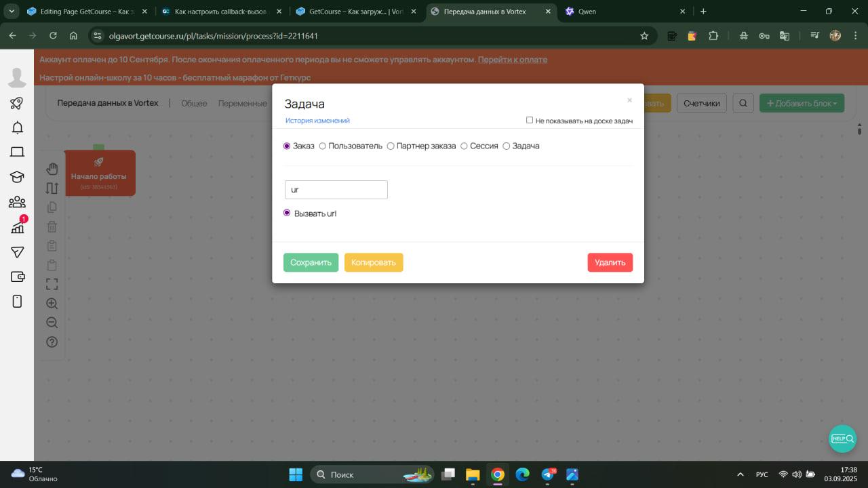Click the Сохранить button

point(311,262)
